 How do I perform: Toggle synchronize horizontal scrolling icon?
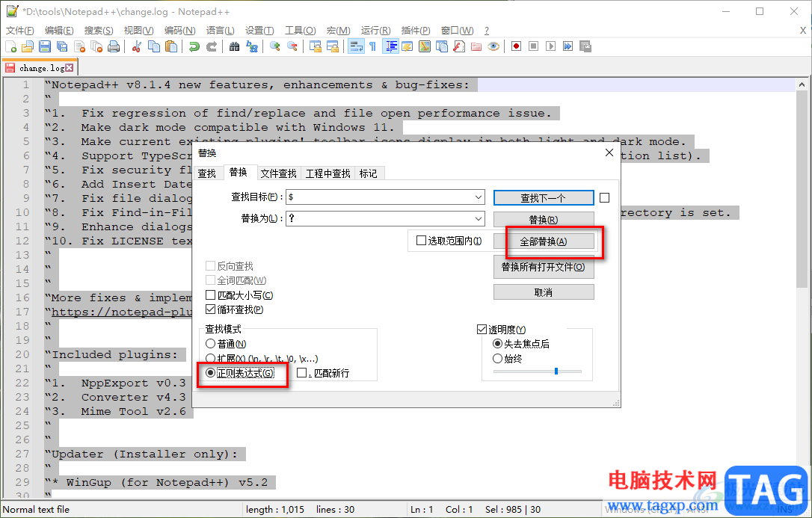(x=332, y=46)
